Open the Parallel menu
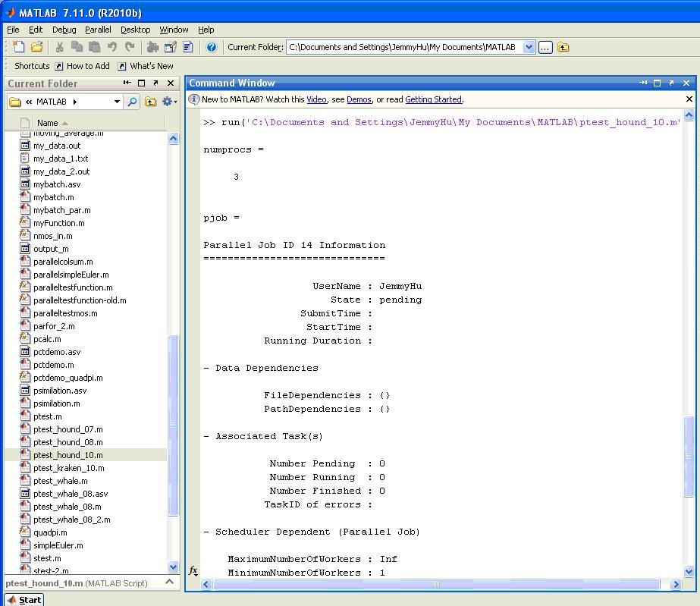700x606 pixels. [98, 30]
